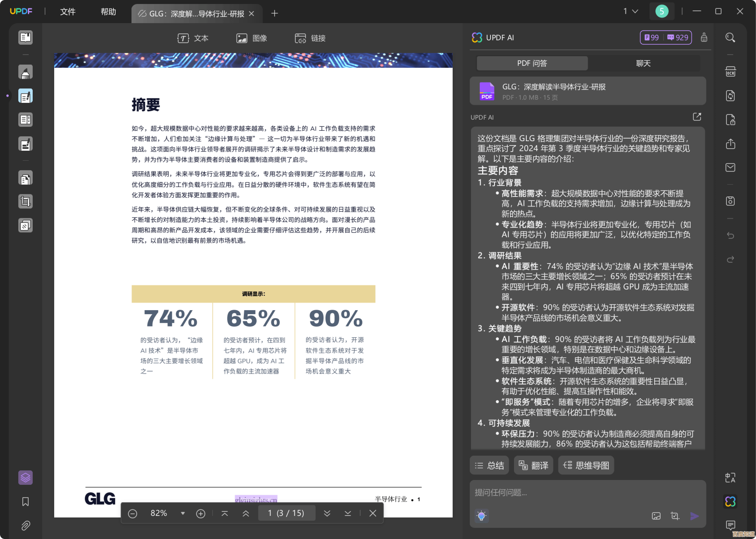Select the PDF 问答 mode
756x539 pixels.
(x=532, y=63)
